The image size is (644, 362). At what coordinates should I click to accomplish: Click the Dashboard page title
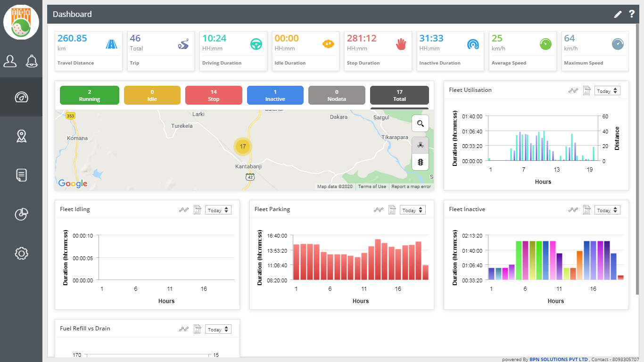click(72, 14)
